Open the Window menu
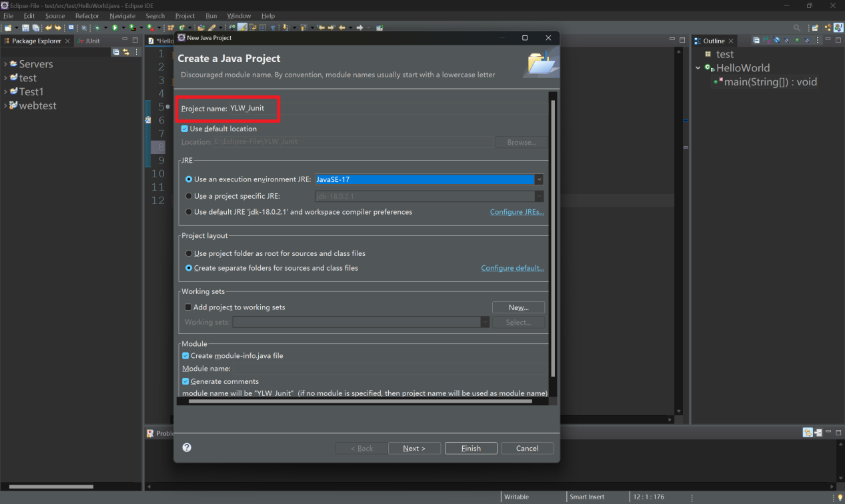Image resolution: width=845 pixels, height=504 pixels. coord(239,16)
